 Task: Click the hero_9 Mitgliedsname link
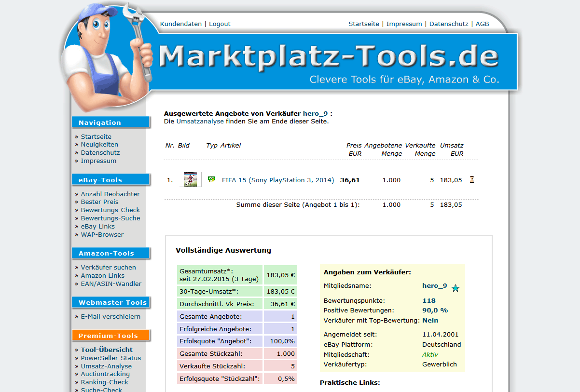(435, 285)
